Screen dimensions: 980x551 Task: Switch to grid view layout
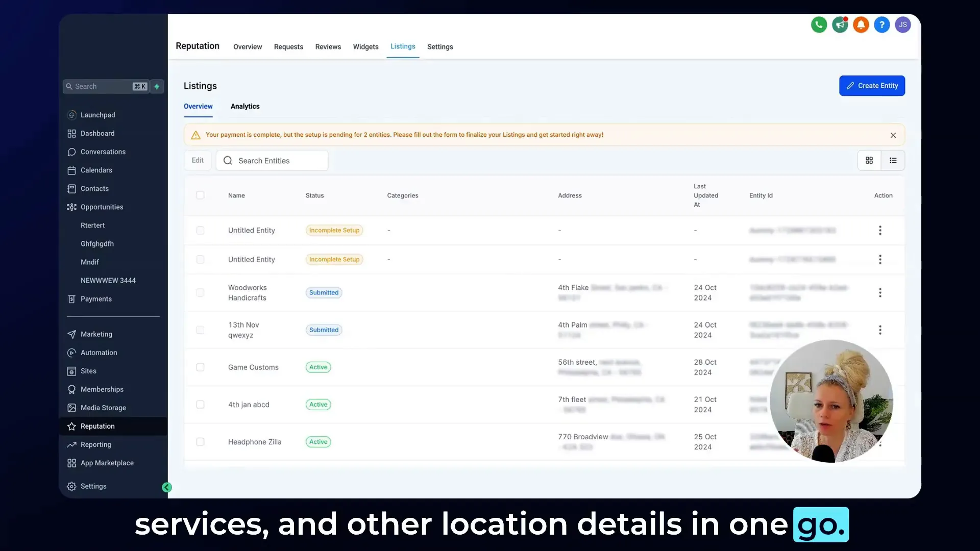pyautogui.click(x=869, y=160)
